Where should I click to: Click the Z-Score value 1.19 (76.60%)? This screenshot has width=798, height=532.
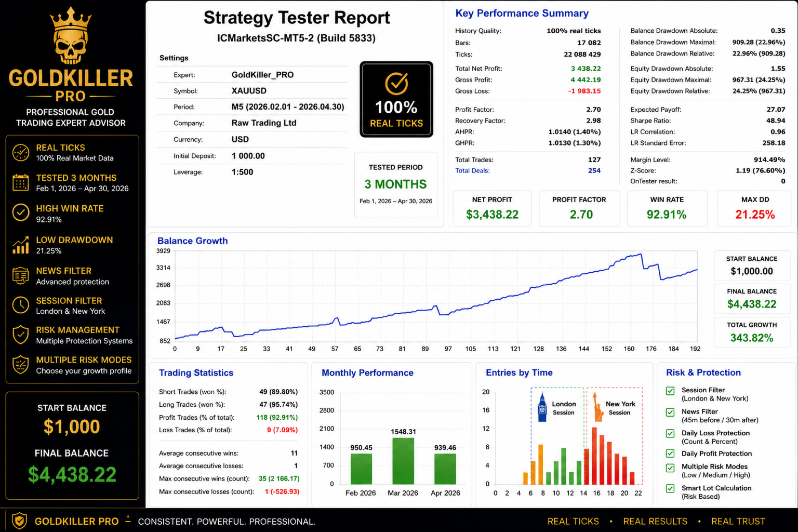tap(760, 170)
